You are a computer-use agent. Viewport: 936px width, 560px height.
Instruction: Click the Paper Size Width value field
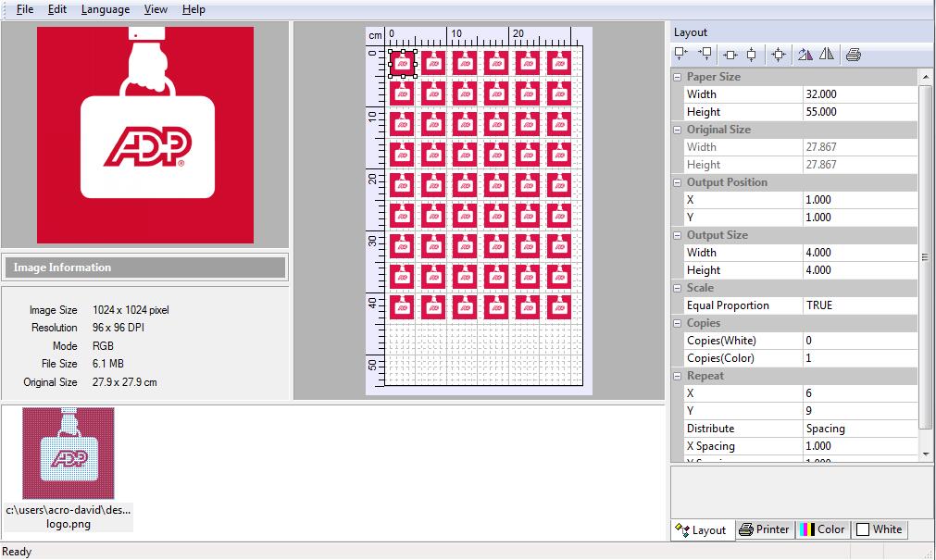tap(859, 93)
